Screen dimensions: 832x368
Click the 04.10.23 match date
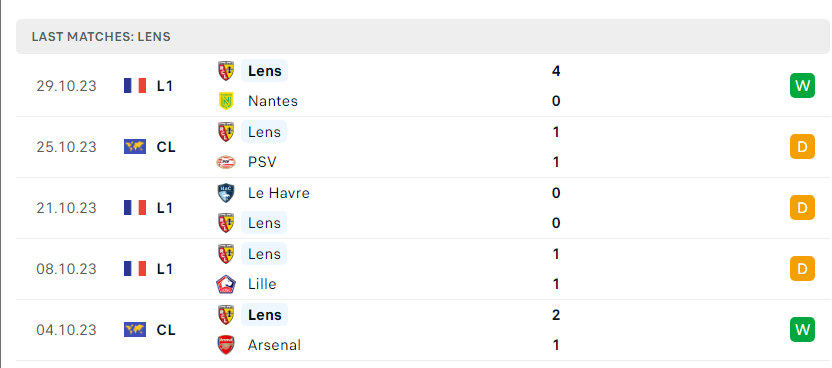(x=66, y=330)
